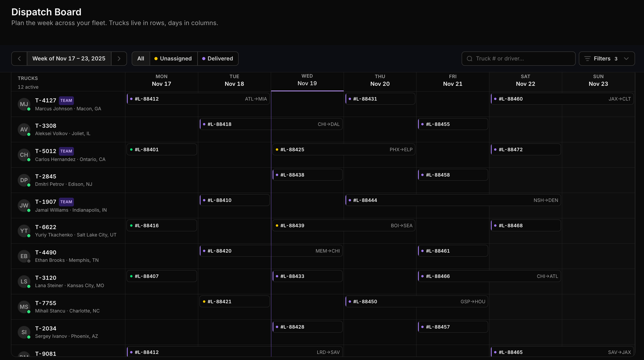Click Ethan Brooks EB avatar
This screenshot has height=360, width=644.
tap(24, 256)
